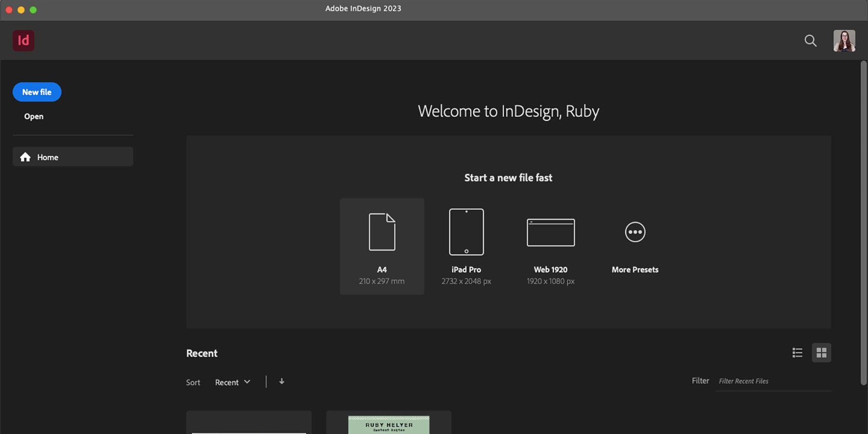Screen dimensions: 868x434
Task: Close the InDesign window with red button
Action: click(9, 10)
